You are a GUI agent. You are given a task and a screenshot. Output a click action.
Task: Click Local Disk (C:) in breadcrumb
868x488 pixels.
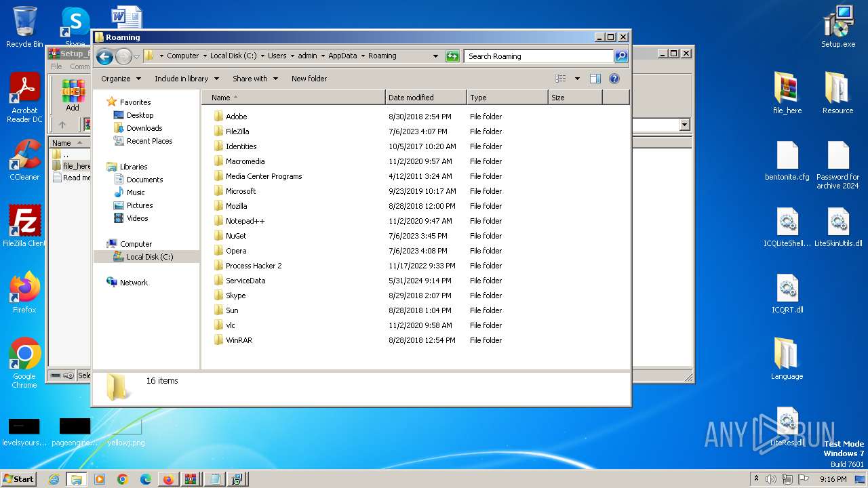[233, 56]
